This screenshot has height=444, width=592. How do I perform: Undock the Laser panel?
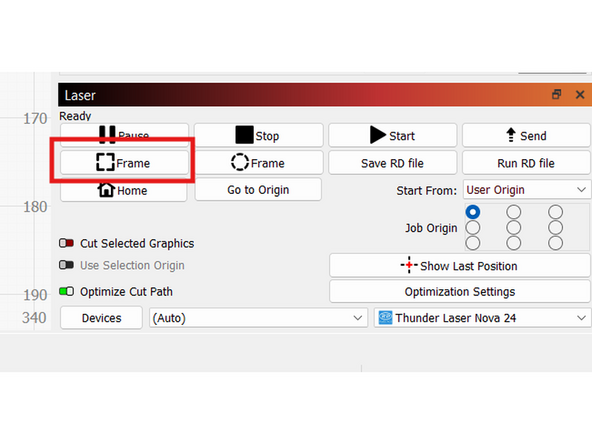[x=557, y=94]
